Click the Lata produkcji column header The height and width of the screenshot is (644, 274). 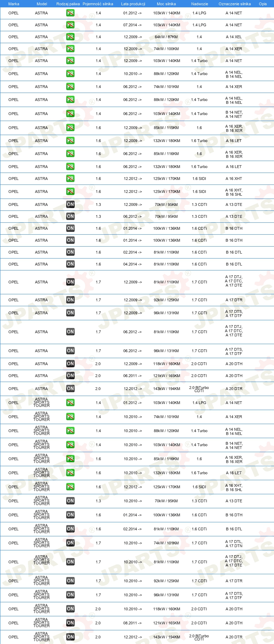click(133, 4)
